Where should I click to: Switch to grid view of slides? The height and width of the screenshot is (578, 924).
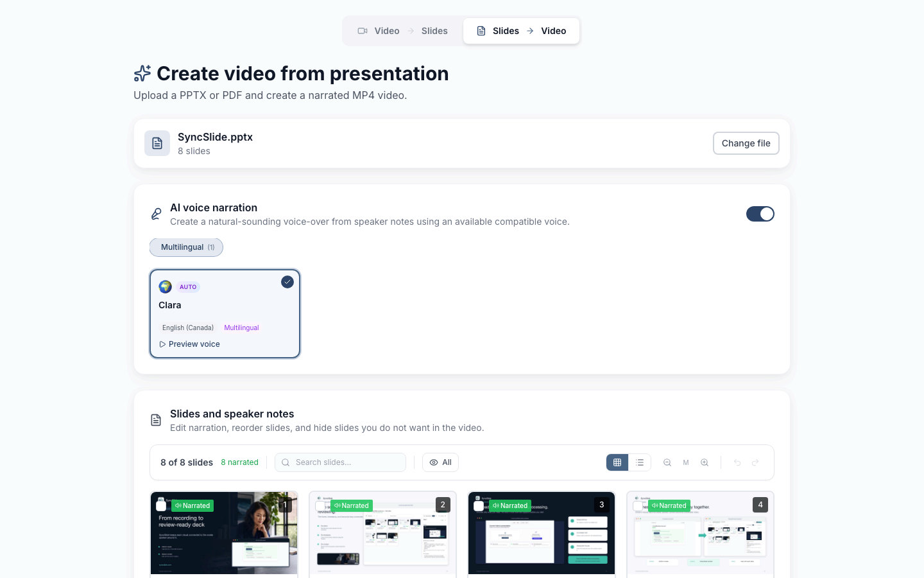pyautogui.click(x=617, y=462)
